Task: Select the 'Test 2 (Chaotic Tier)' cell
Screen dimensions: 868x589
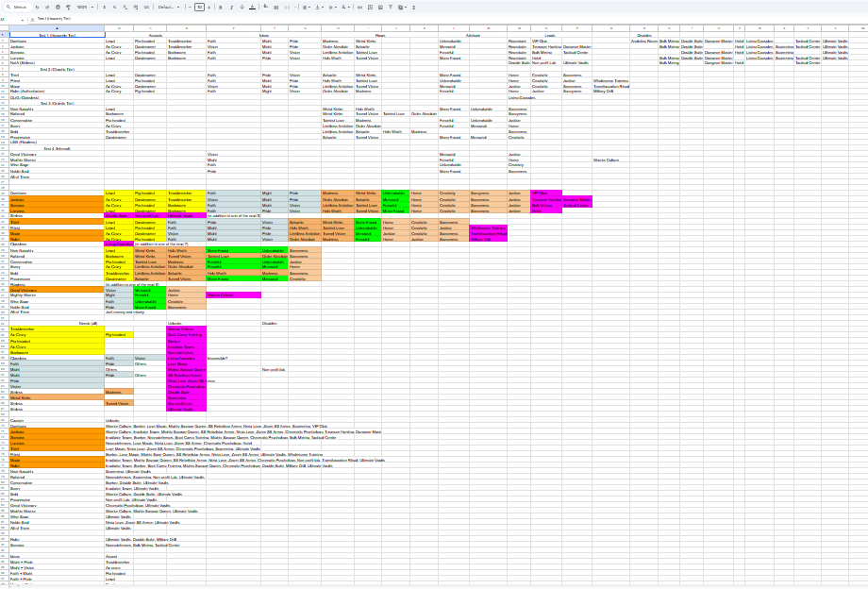Action: [57, 70]
